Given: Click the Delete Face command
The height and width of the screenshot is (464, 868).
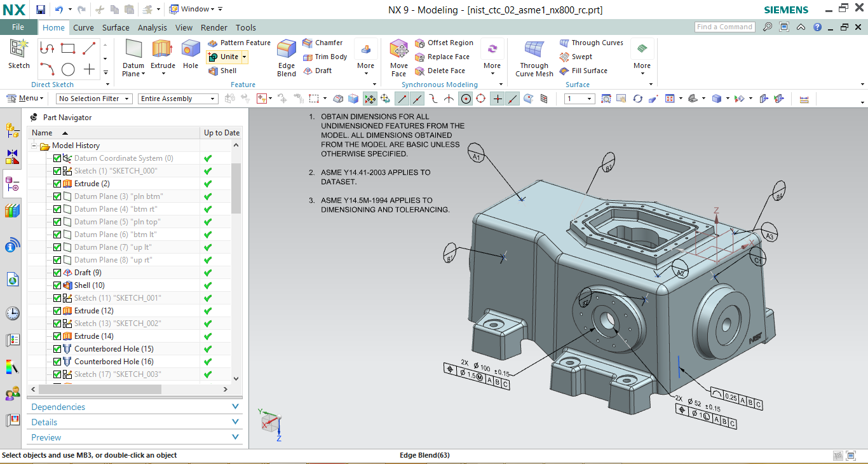Looking at the screenshot, I should click(440, 71).
